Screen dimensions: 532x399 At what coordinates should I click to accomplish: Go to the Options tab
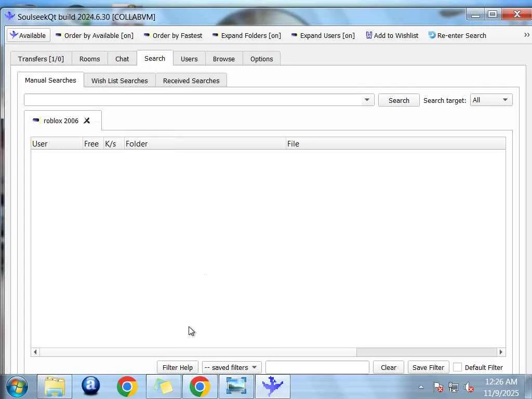click(262, 59)
